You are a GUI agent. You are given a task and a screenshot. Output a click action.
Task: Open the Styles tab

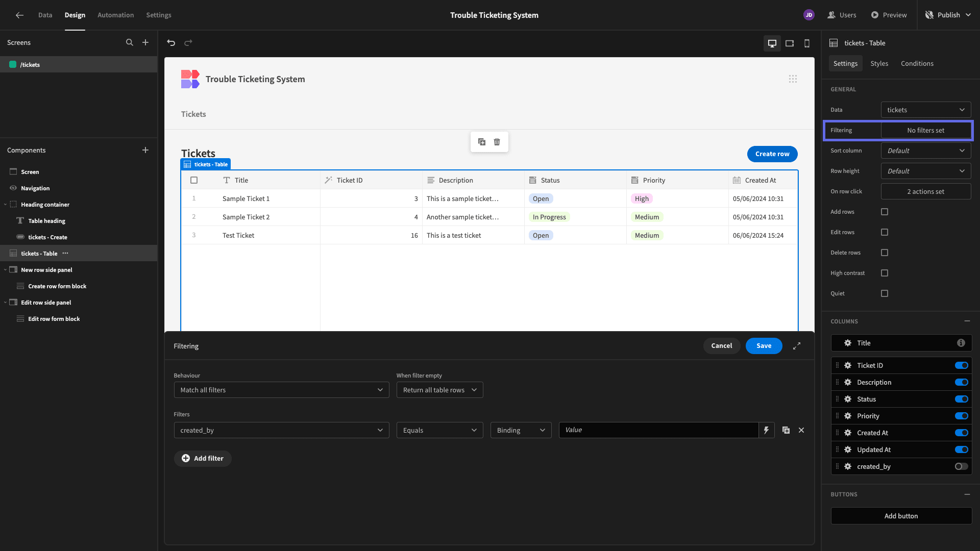(x=879, y=63)
